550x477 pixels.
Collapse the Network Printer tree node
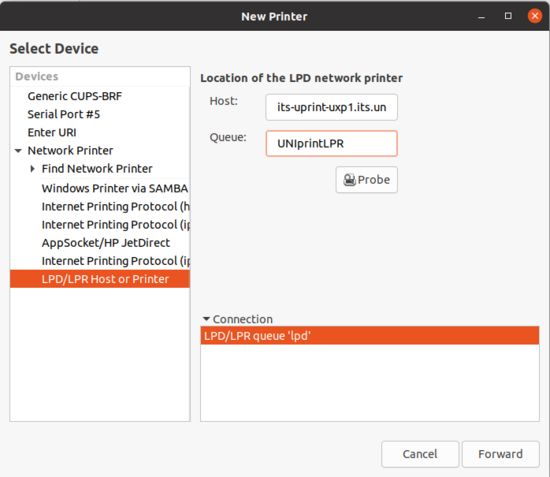coord(18,151)
